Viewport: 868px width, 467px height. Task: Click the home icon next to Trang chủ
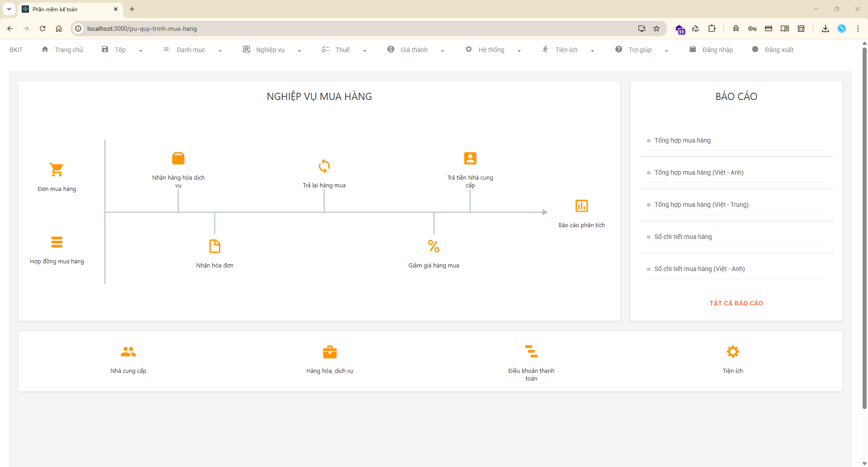45,49
